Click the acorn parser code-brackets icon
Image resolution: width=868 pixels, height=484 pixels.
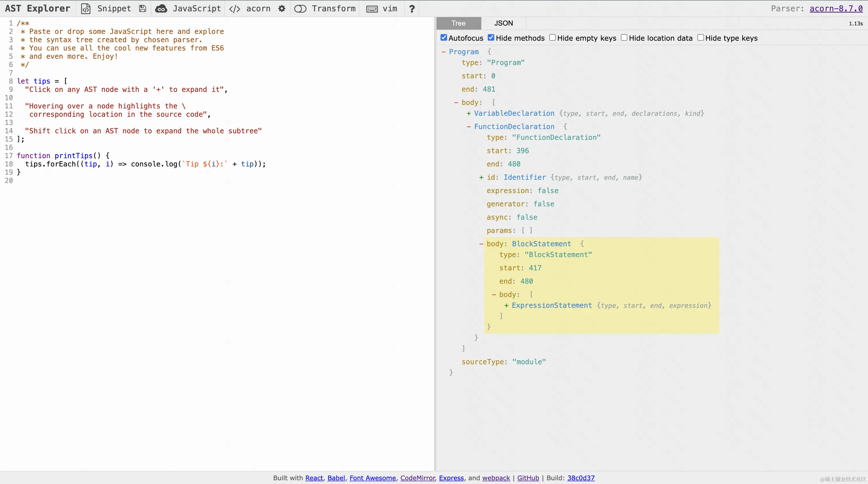coord(235,9)
